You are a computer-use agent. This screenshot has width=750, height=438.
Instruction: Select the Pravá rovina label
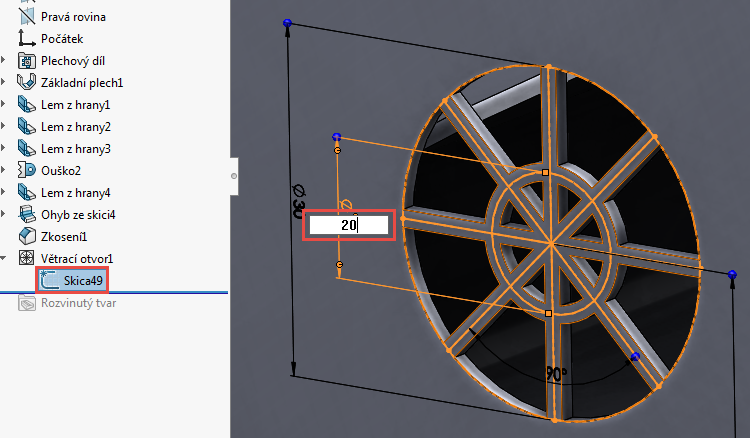point(73,17)
